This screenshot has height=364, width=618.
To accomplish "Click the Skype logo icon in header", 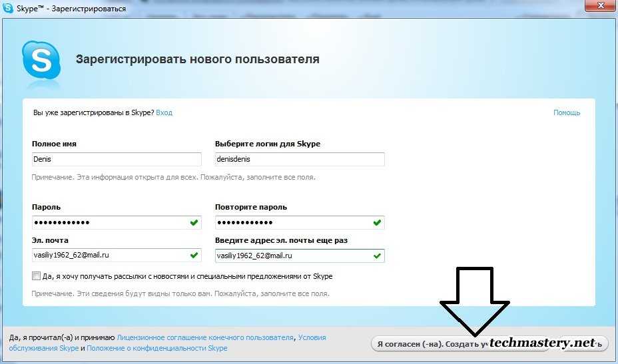I will (41, 60).
